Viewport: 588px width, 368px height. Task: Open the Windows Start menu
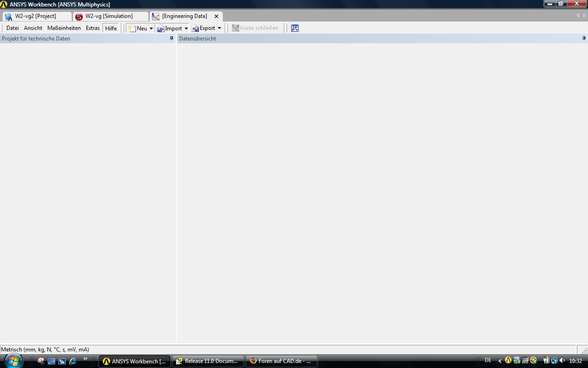(x=13, y=361)
